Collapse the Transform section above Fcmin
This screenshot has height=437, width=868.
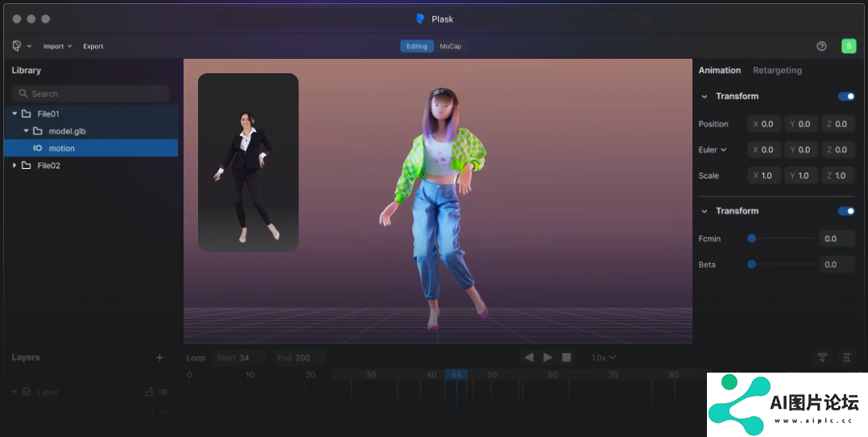(x=704, y=211)
